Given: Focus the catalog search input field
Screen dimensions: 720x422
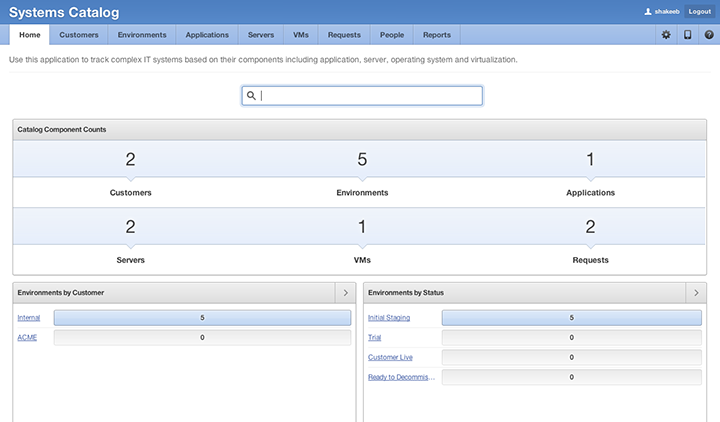Looking at the screenshot, I should click(x=368, y=96).
